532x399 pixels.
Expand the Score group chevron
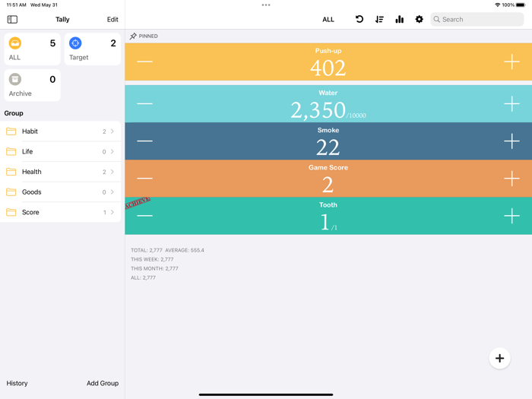tap(112, 212)
